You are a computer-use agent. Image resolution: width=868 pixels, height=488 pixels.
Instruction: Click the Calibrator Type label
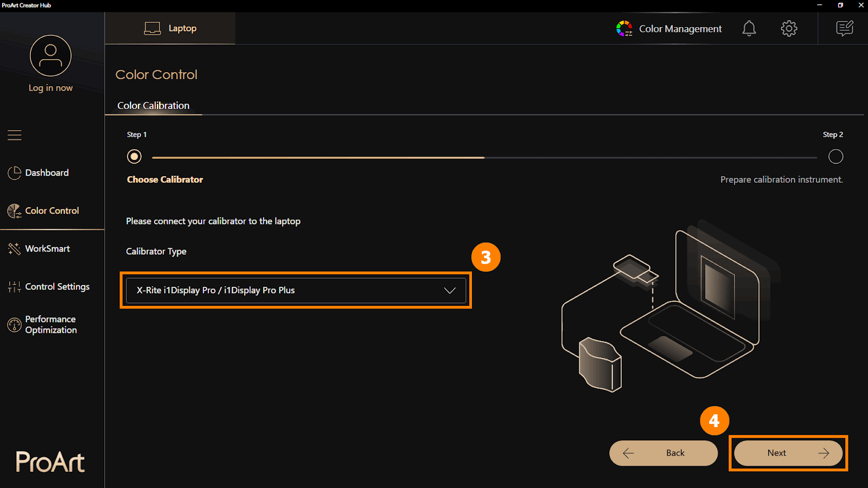click(x=156, y=252)
